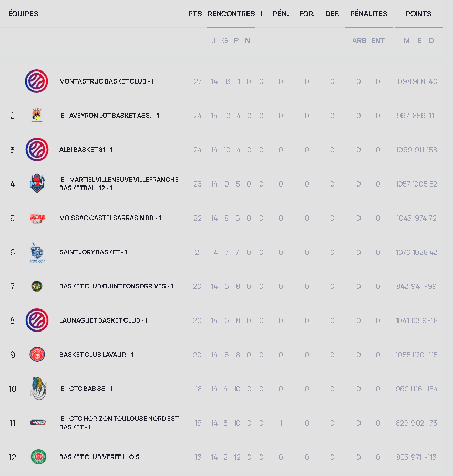Click the Saint Jory Basket logo
This screenshot has width=453, height=476.
click(x=37, y=253)
